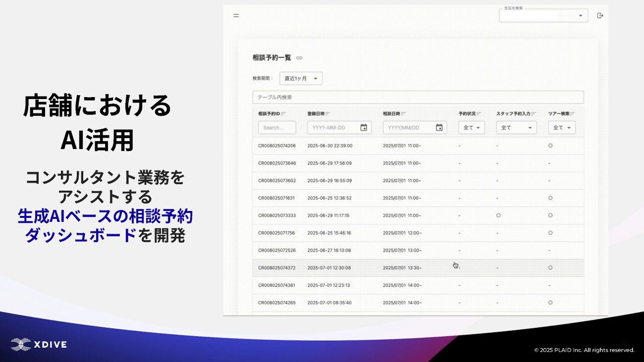This screenshot has height=362, width=644.
Task: Click the logout icon at top right
Action: tap(600, 15)
